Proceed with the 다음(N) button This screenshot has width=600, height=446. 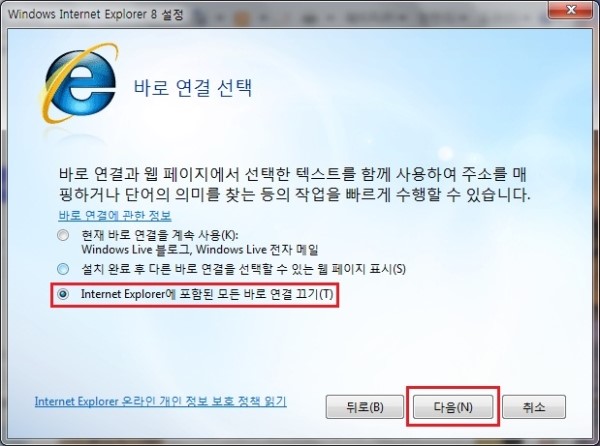coord(453,407)
